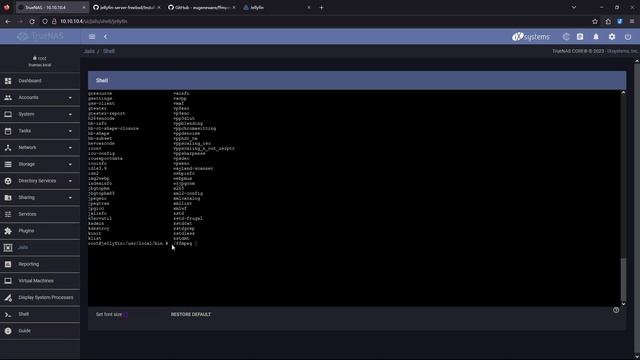The width and height of the screenshot is (640, 360).
Task: Open the browser tab list dropdown
Action: pos(574,7)
